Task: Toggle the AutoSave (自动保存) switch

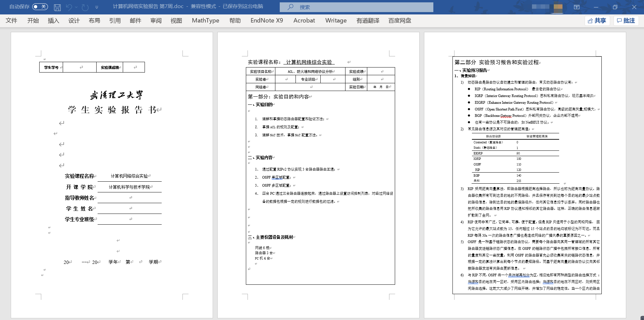Action: (x=40, y=7)
